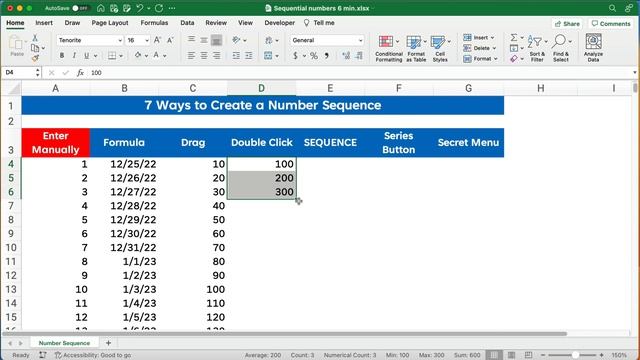Viewport: 640px width, 360px height.
Task: Switch to the Page Layout tab
Action: click(x=110, y=23)
